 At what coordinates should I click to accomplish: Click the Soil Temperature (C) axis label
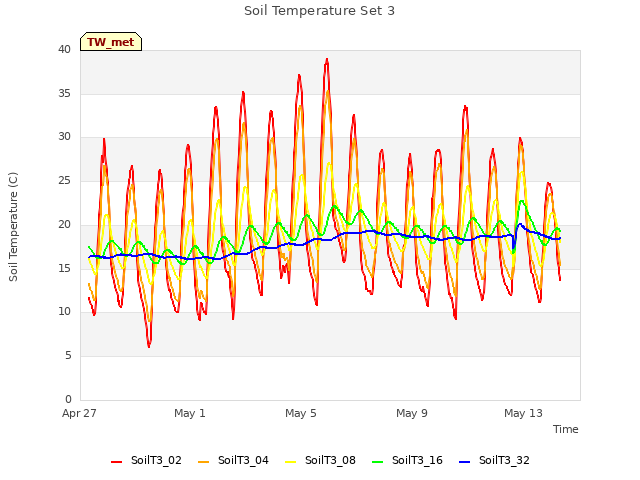tap(13, 227)
